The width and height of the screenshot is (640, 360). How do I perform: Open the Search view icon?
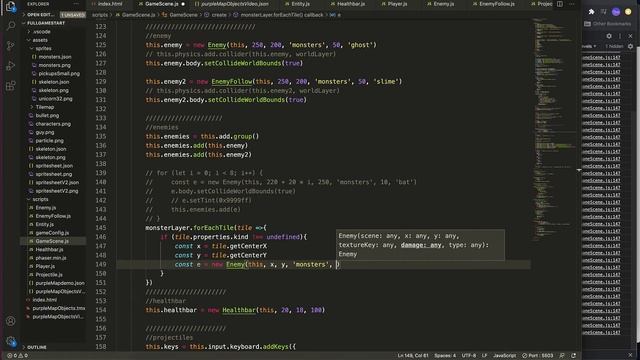11,26
